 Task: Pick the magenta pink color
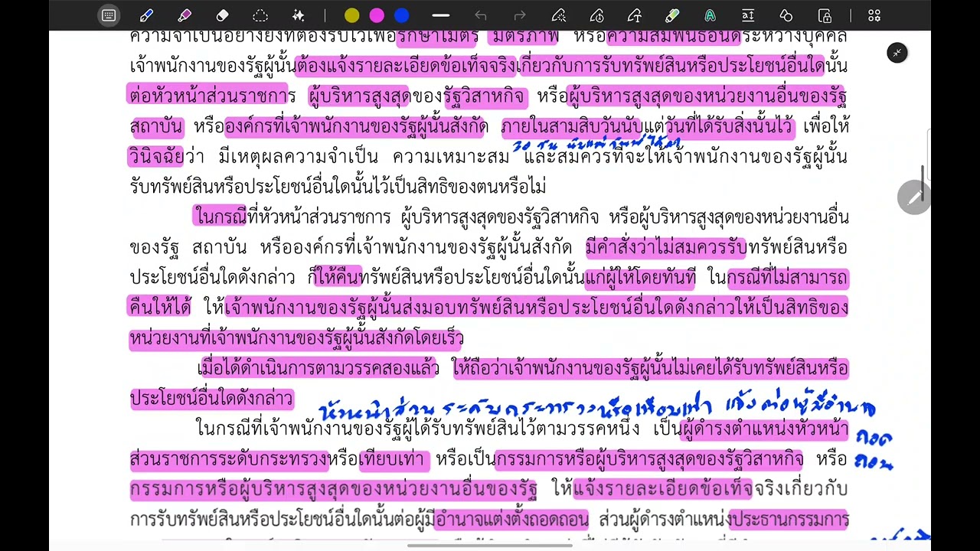coord(377,15)
